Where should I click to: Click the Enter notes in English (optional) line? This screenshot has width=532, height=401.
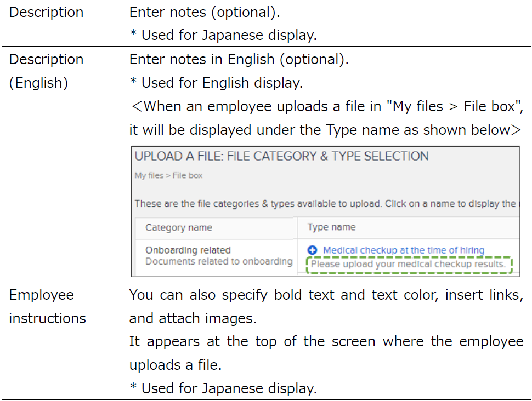coord(239,59)
